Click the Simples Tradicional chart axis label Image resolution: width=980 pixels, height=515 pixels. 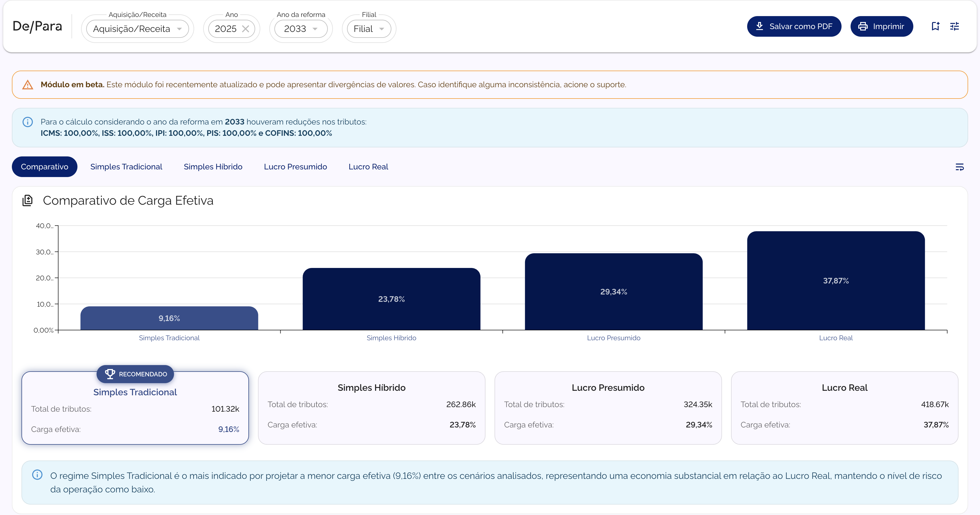coord(169,338)
